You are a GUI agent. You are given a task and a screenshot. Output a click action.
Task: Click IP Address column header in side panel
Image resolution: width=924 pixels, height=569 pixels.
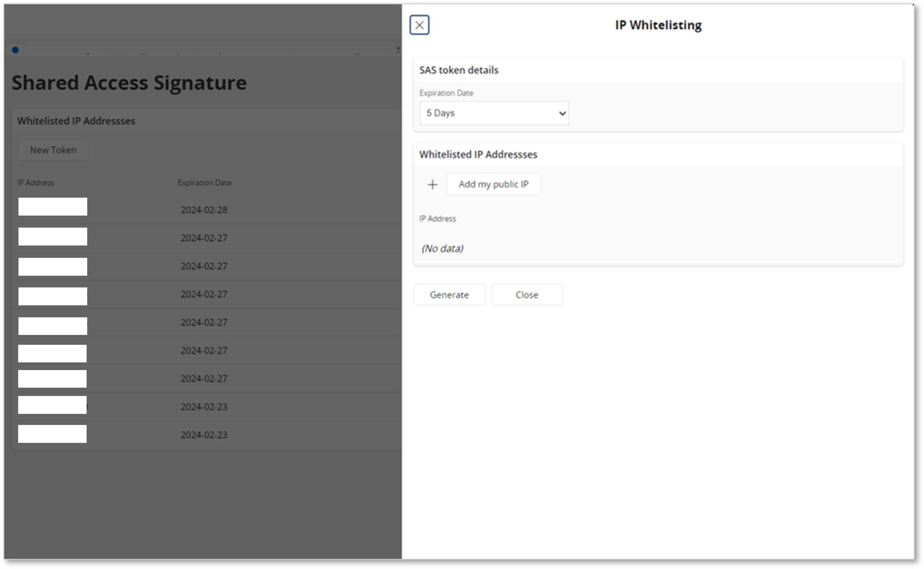pos(437,219)
